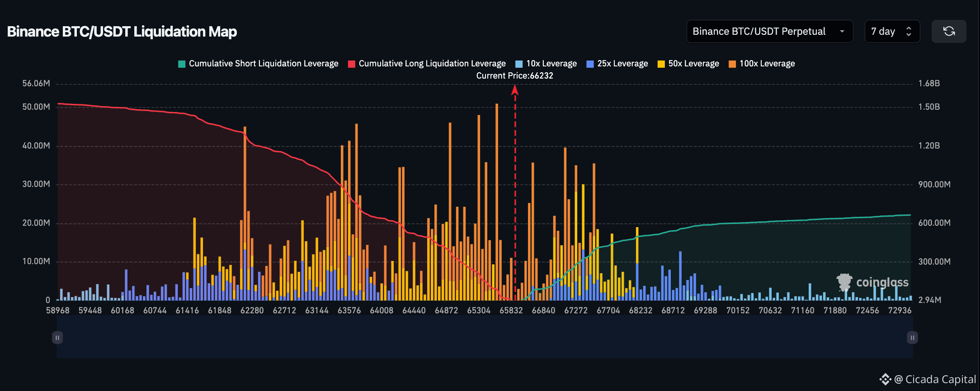Click the 30.00M left axis label
Image resolution: width=980 pixels, height=391 pixels.
click(36, 184)
